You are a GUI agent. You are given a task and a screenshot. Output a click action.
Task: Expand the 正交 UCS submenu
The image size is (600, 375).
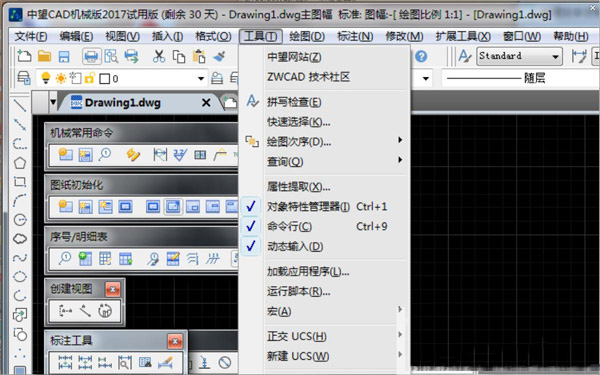pyautogui.click(x=324, y=336)
